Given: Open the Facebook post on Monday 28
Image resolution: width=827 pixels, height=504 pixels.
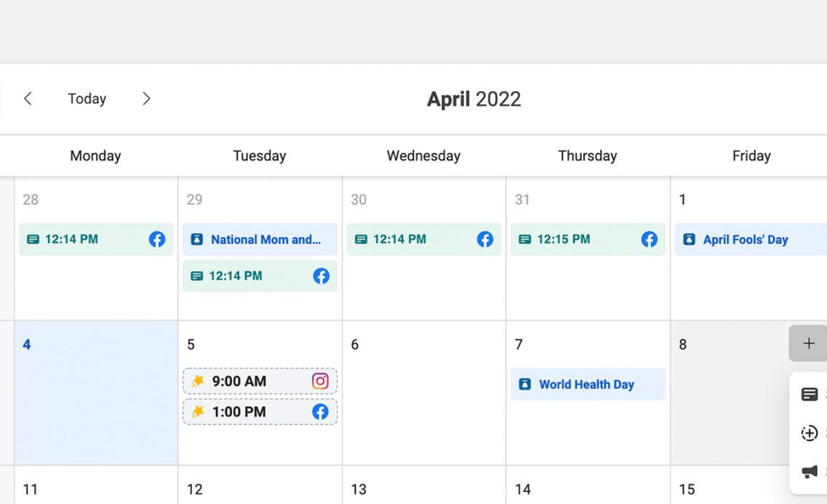Looking at the screenshot, I should [x=84, y=239].
